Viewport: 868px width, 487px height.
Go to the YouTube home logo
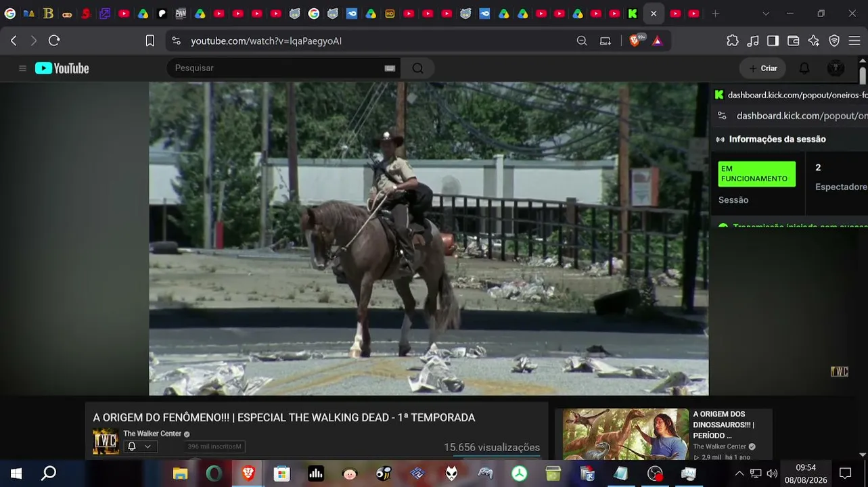62,68
